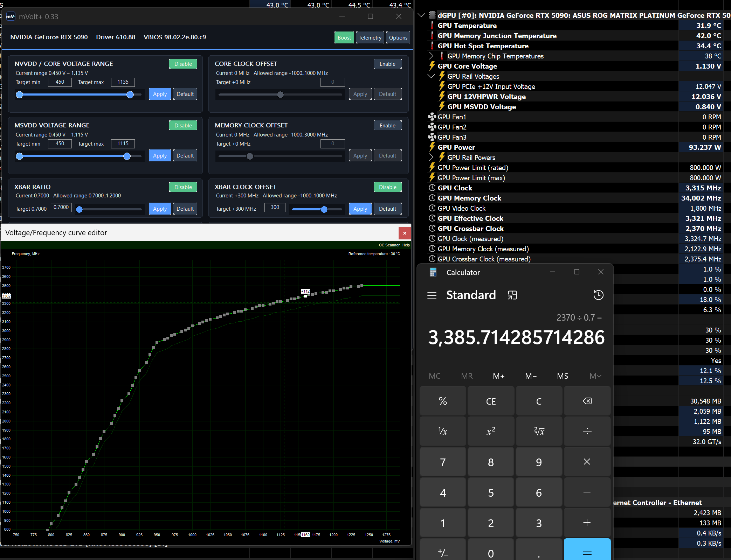
Task: Click the Calculator square root key
Action: click(x=539, y=432)
